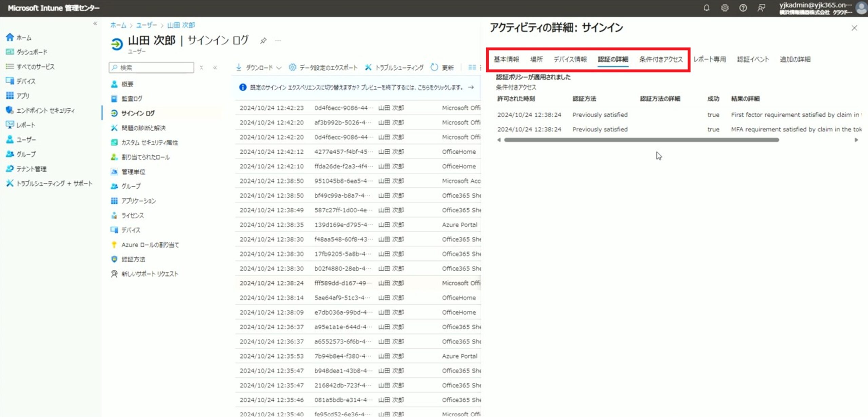Open 認証方法 in user menu
Image resolution: width=868 pixels, height=417 pixels.
tap(128, 259)
